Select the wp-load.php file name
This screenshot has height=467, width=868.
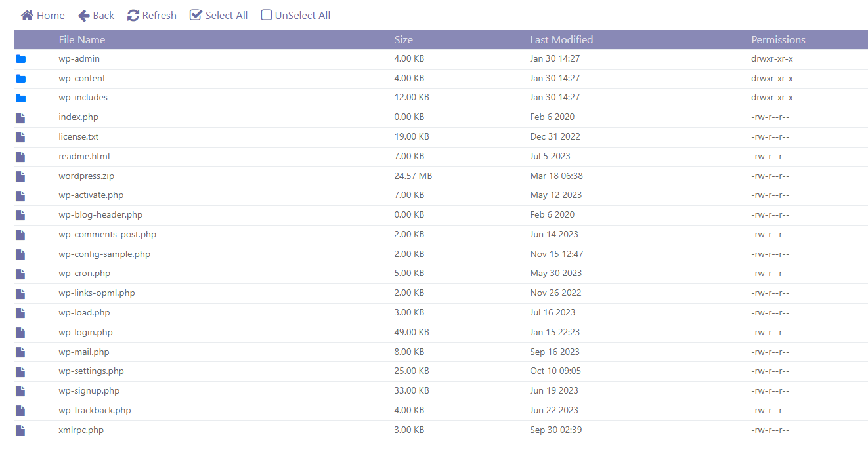click(x=84, y=312)
